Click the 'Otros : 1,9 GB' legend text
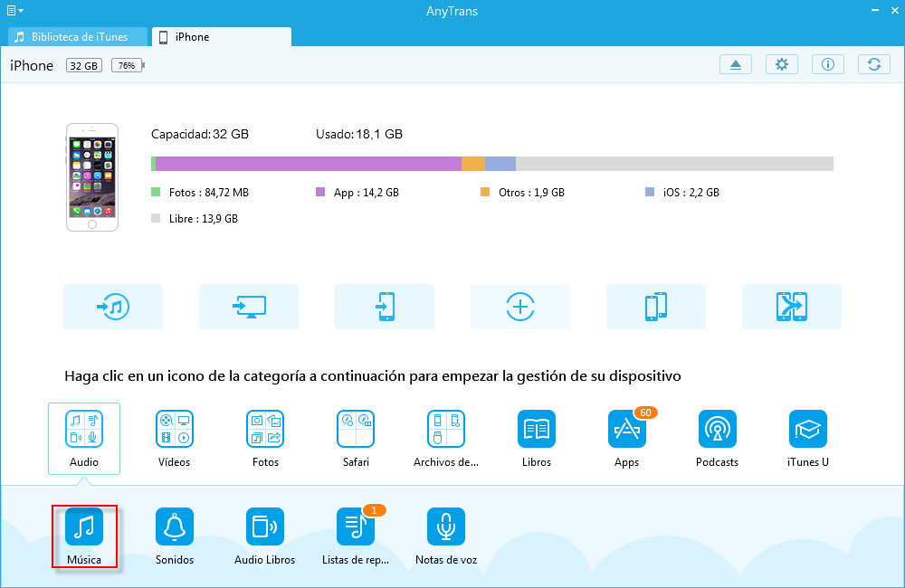The image size is (905, 588). click(531, 192)
